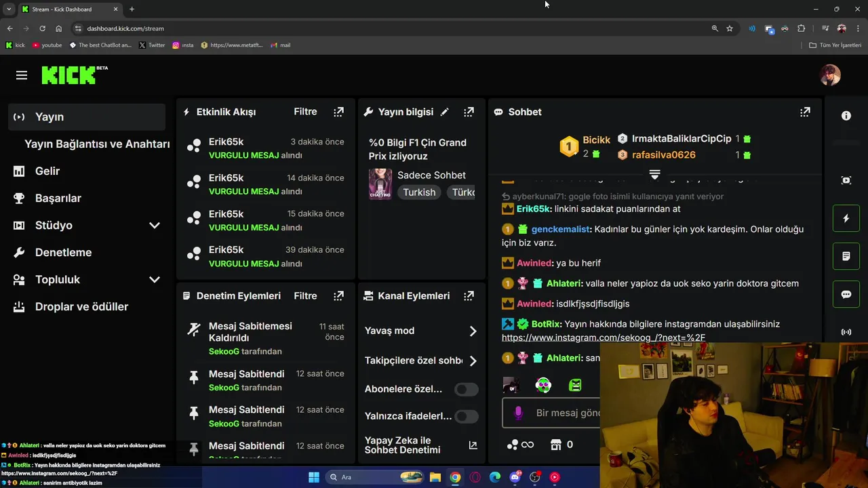Pop out the Yayın bilgisi panel
The height and width of the screenshot is (488, 868).
pos(469,112)
